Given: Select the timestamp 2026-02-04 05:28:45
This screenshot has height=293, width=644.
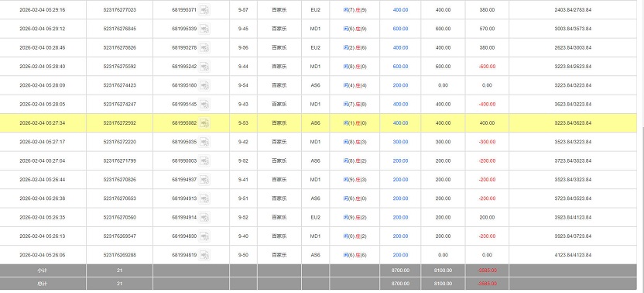Looking at the screenshot, I should (x=43, y=47).
